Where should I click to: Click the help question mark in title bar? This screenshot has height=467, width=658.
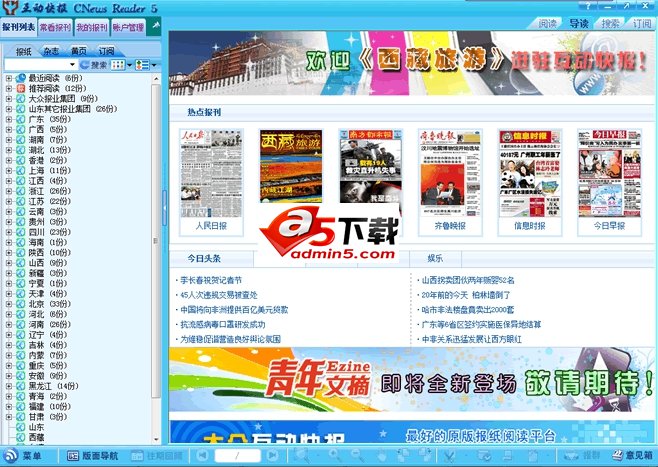click(x=588, y=6)
